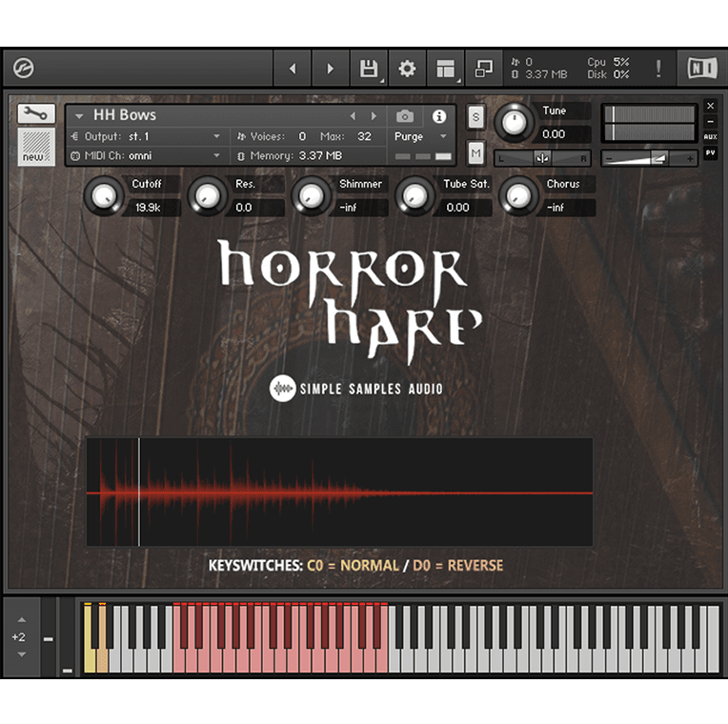The image size is (728, 724).
Task: Click the waveform display
Action: [x=339, y=492]
